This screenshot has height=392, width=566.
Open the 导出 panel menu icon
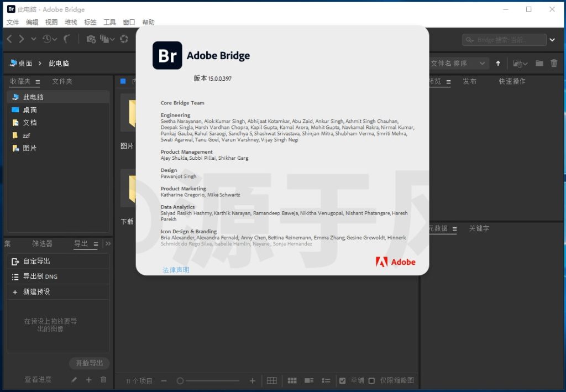coord(96,244)
